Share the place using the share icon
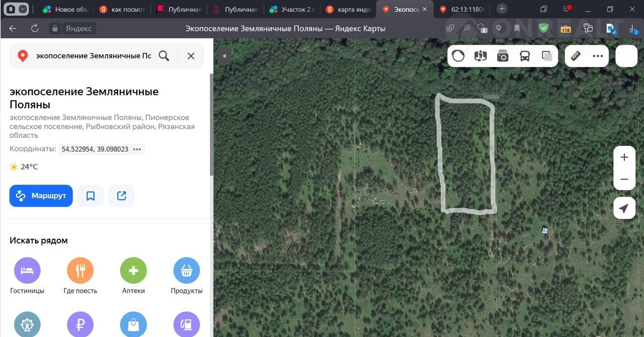 coord(122,196)
